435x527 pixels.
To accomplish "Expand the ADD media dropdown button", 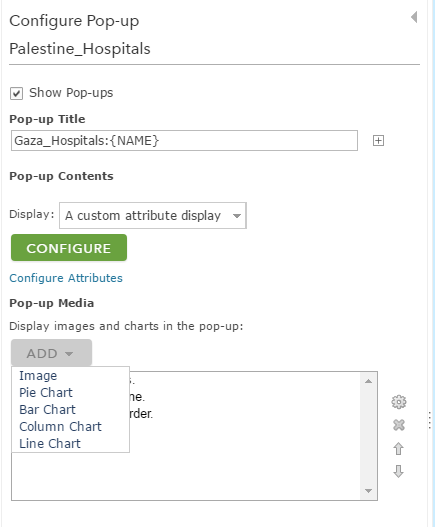I will (51, 353).
